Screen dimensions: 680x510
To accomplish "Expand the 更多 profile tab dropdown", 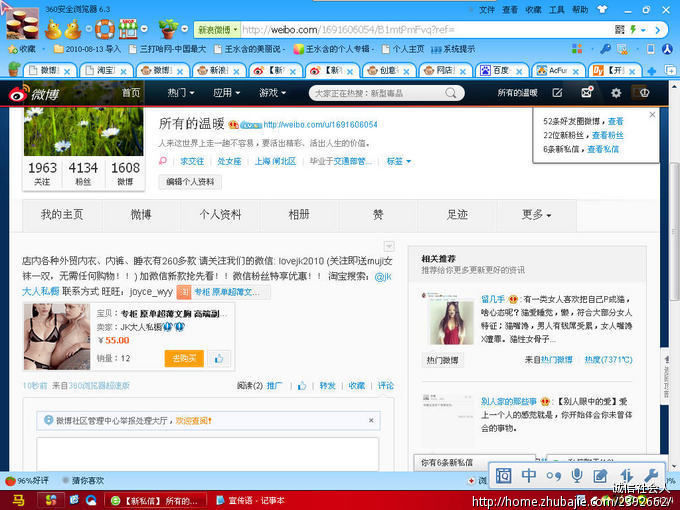I will click(x=536, y=215).
